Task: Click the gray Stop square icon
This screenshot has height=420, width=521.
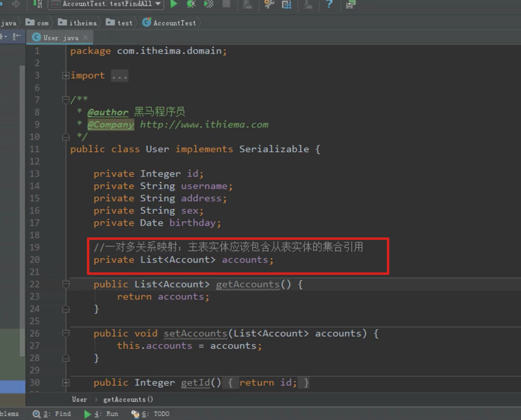Action: (x=226, y=4)
